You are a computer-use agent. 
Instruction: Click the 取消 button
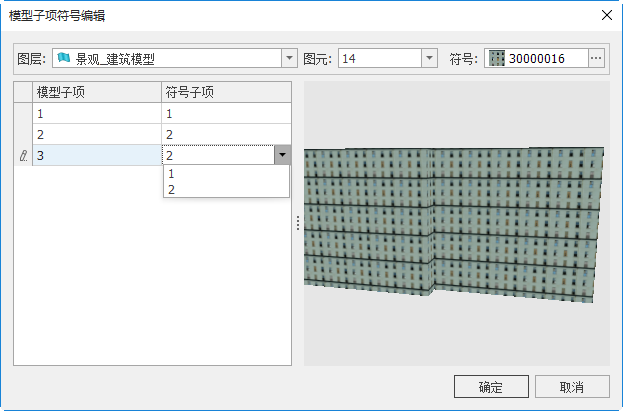572,387
